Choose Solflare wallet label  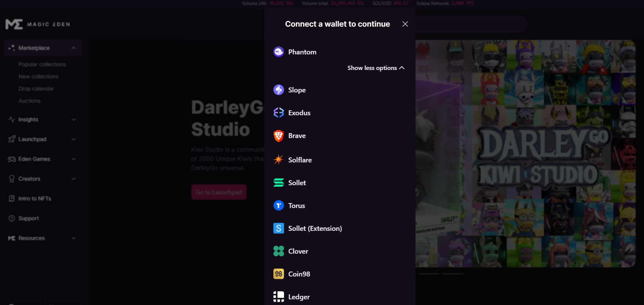click(300, 160)
